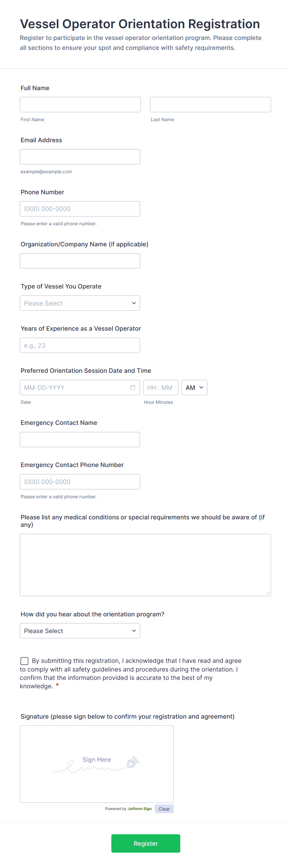Select the Years of Experience field
288x868 pixels.
click(x=80, y=345)
